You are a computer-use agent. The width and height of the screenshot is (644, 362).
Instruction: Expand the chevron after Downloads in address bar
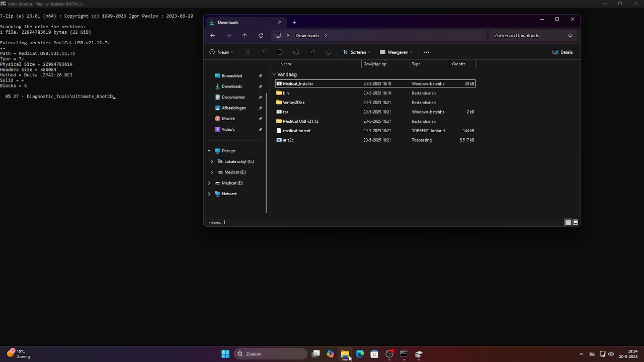click(x=326, y=36)
